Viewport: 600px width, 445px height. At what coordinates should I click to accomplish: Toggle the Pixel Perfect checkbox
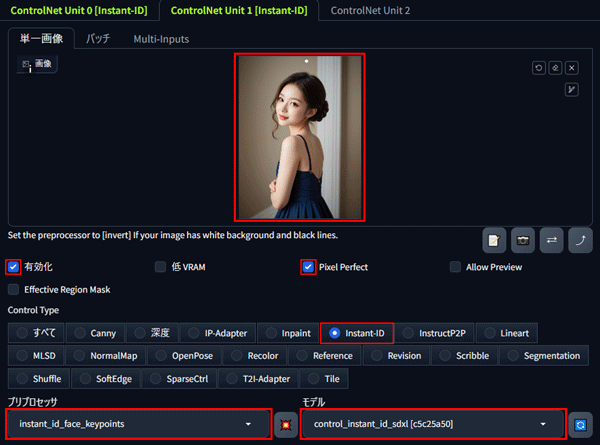308,267
